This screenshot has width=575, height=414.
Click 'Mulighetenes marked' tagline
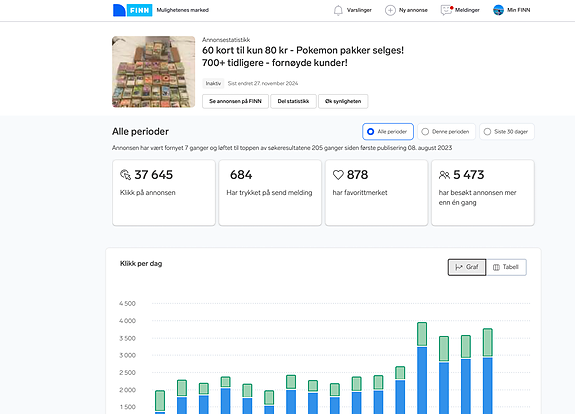click(183, 10)
